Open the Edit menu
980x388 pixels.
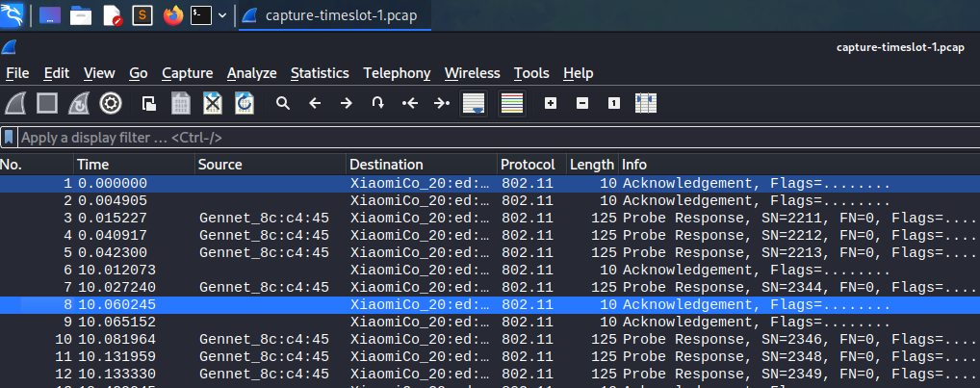point(56,73)
